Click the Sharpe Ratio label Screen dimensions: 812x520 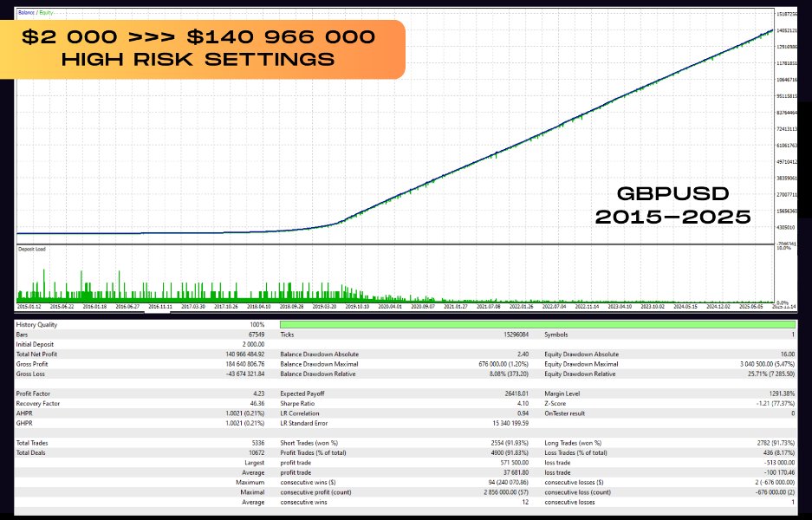[x=298, y=403]
